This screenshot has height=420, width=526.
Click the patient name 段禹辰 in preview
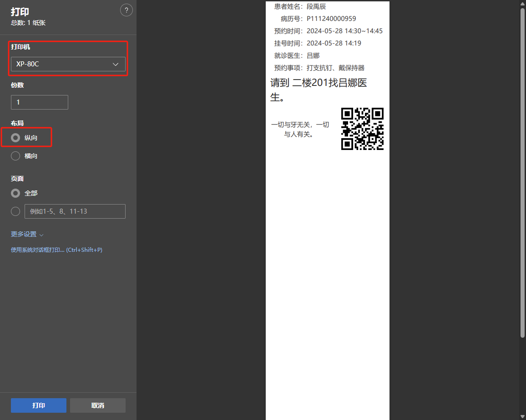(x=316, y=7)
